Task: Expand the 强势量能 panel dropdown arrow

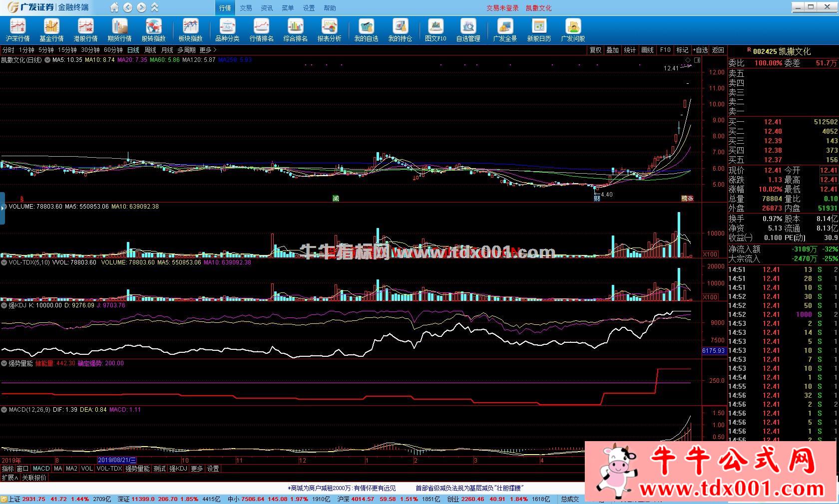Action: click(4, 364)
